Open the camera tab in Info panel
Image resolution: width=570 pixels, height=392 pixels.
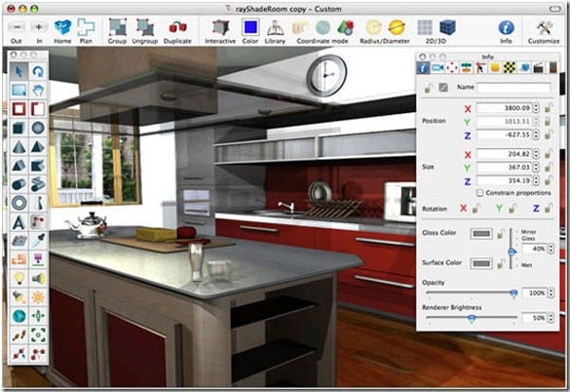point(438,67)
